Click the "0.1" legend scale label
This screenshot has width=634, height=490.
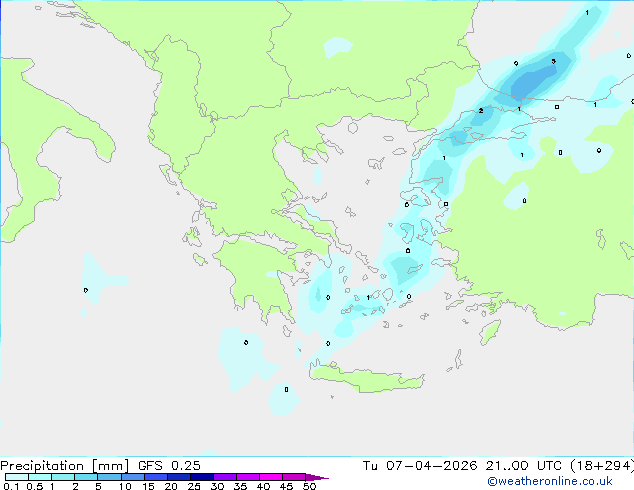pos(11,486)
